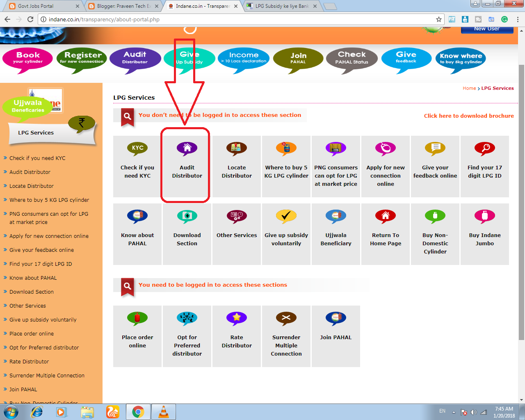
Task: Click the page vertical scrollbar
Action: (522, 202)
